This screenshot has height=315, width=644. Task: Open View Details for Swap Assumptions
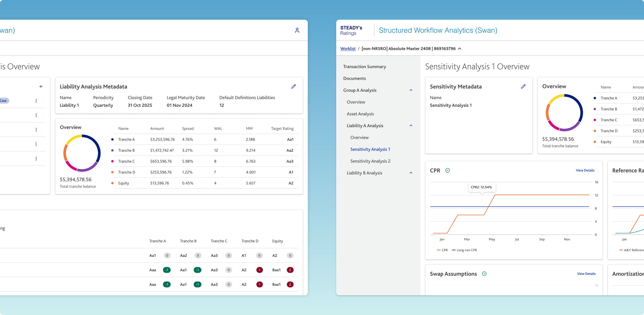[586, 274]
